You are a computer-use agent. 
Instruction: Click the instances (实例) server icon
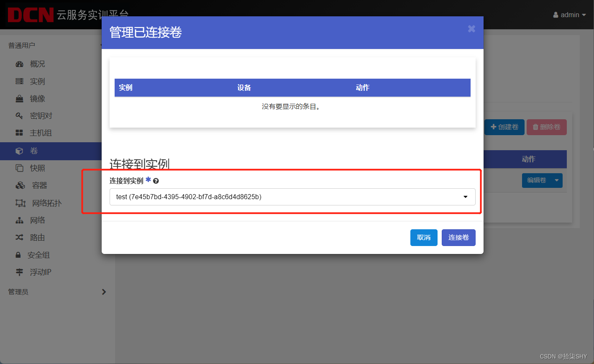coord(19,81)
